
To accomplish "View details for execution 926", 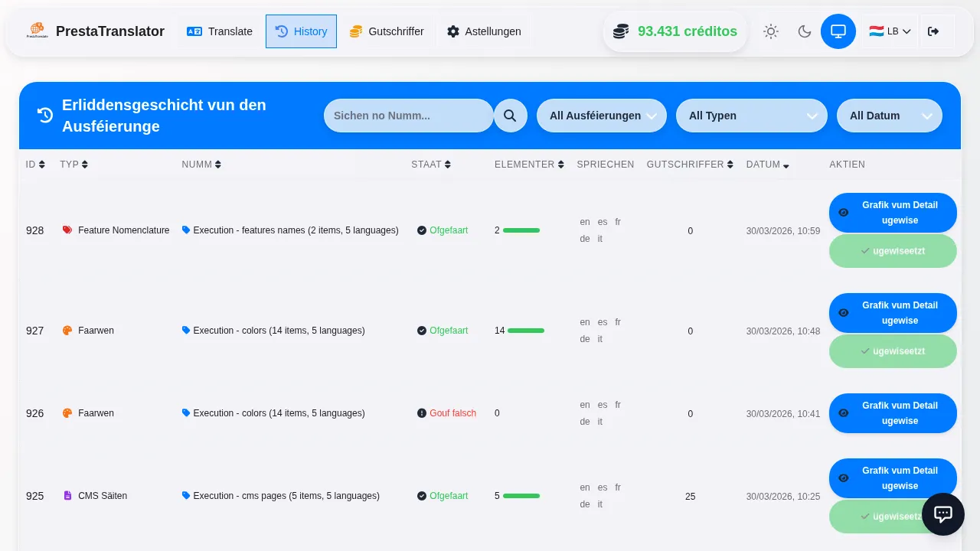I will (893, 413).
